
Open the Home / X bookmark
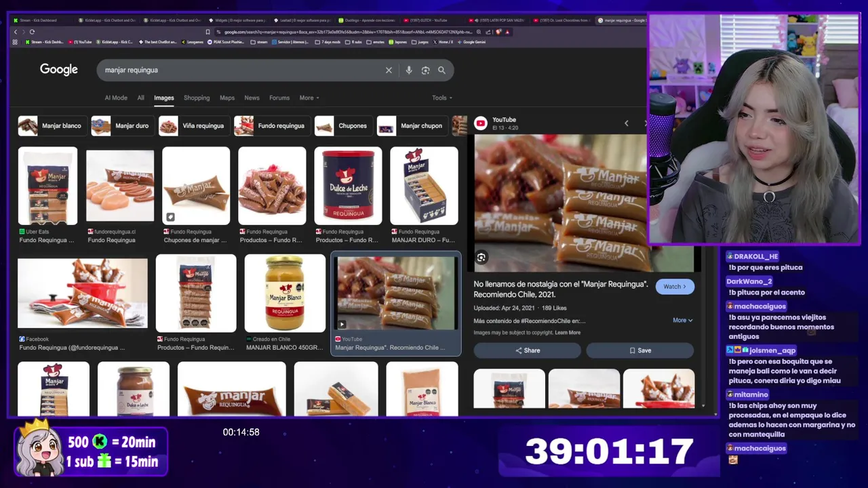pyautogui.click(x=442, y=42)
